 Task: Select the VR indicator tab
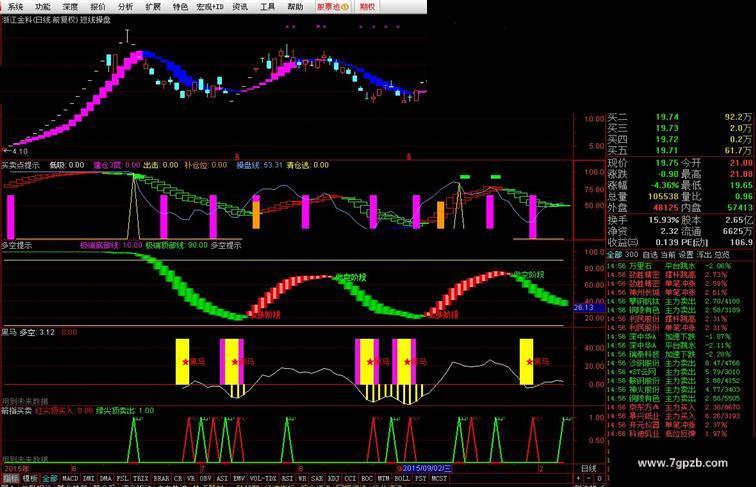tap(191, 479)
